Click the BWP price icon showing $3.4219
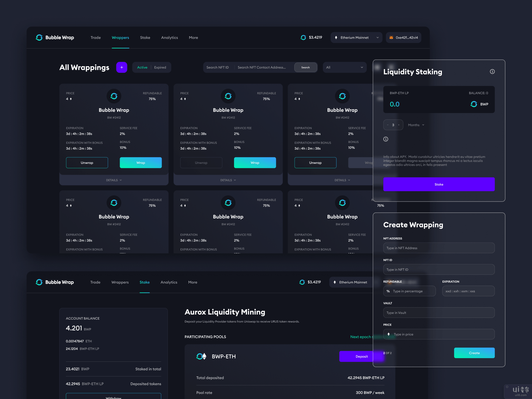This screenshot has width=532, height=399. point(303,38)
